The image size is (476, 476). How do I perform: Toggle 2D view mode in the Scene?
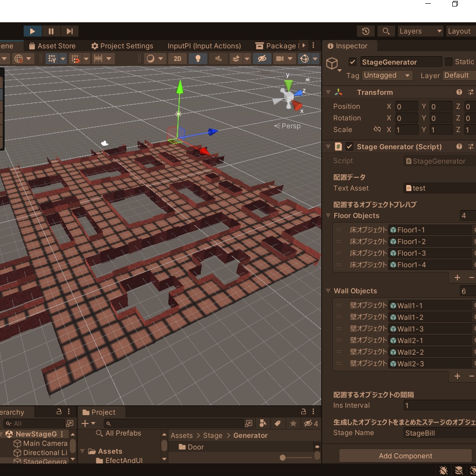(x=177, y=59)
